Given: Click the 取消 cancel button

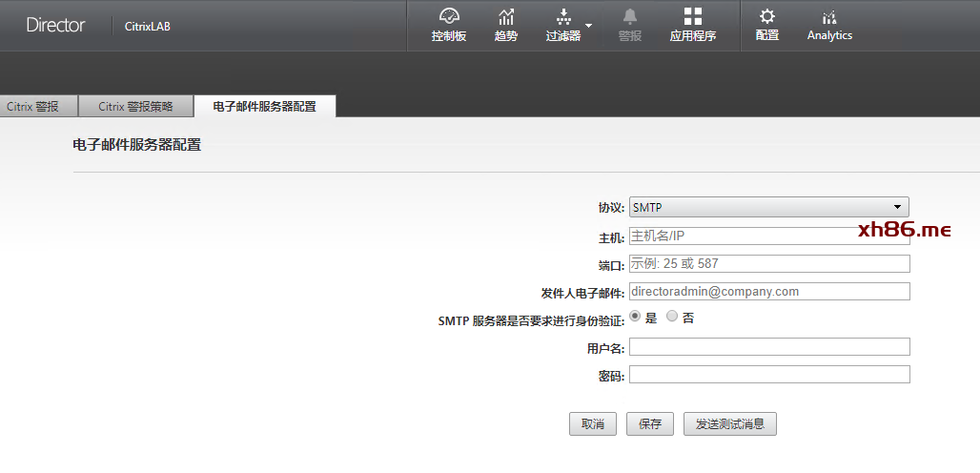Looking at the screenshot, I should click(592, 424).
